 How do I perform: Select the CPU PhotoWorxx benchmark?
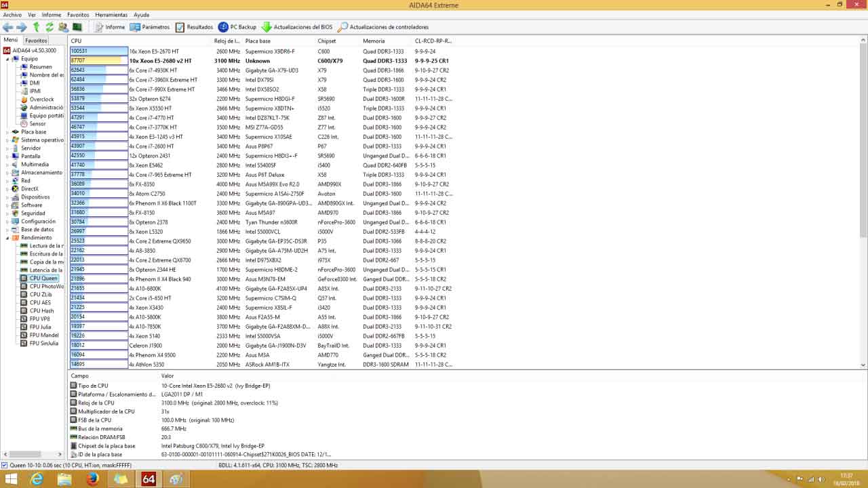pyautogui.click(x=46, y=287)
